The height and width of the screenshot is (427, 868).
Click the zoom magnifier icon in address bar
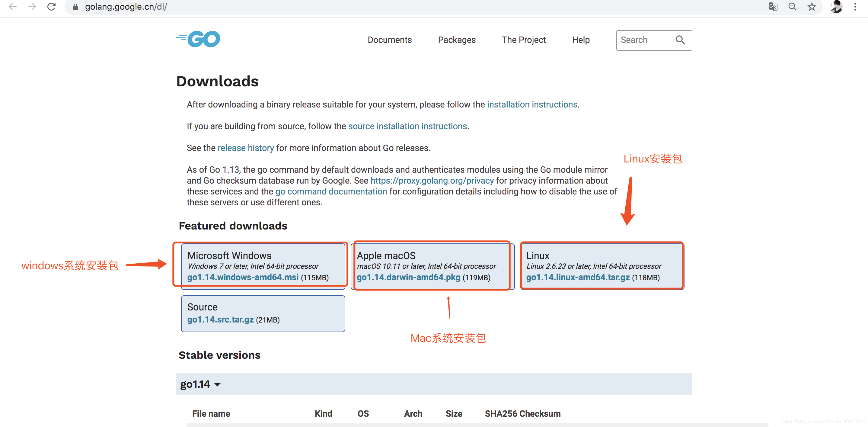pyautogui.click(x=793, y=7)
